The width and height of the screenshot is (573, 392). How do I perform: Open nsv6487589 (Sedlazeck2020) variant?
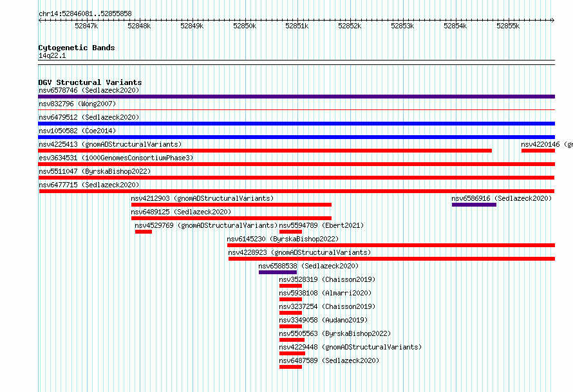pyautogui.click(x=329, y=360)
